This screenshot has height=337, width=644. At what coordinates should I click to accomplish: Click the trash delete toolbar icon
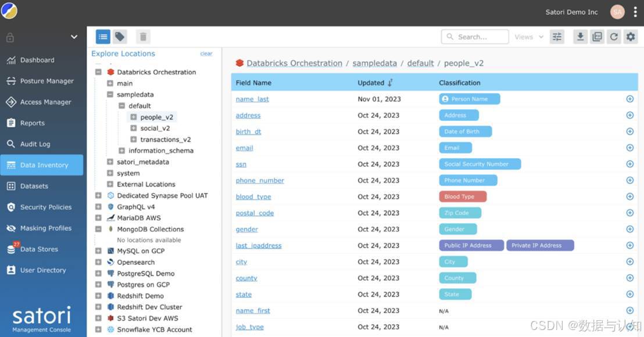143,37
